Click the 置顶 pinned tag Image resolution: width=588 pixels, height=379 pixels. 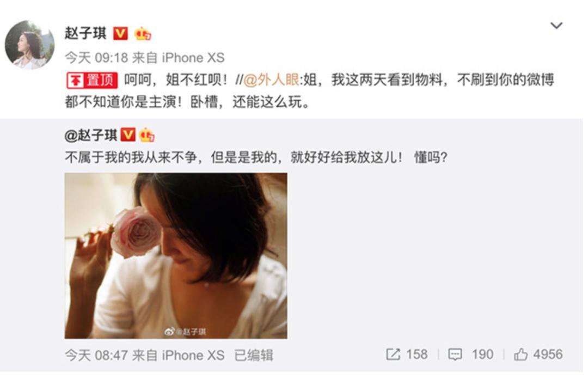coord(92,80)
